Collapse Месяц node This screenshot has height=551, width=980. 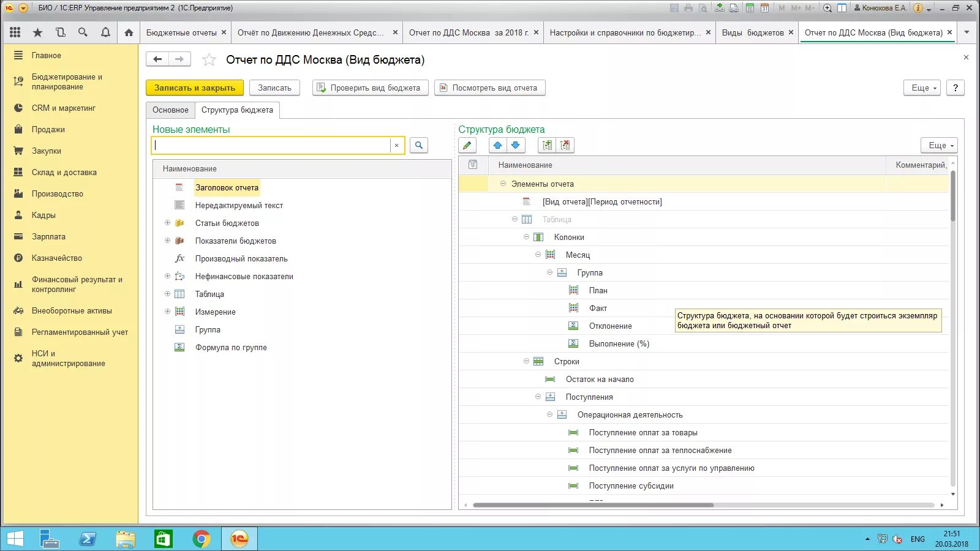click(x=538, y=255)
